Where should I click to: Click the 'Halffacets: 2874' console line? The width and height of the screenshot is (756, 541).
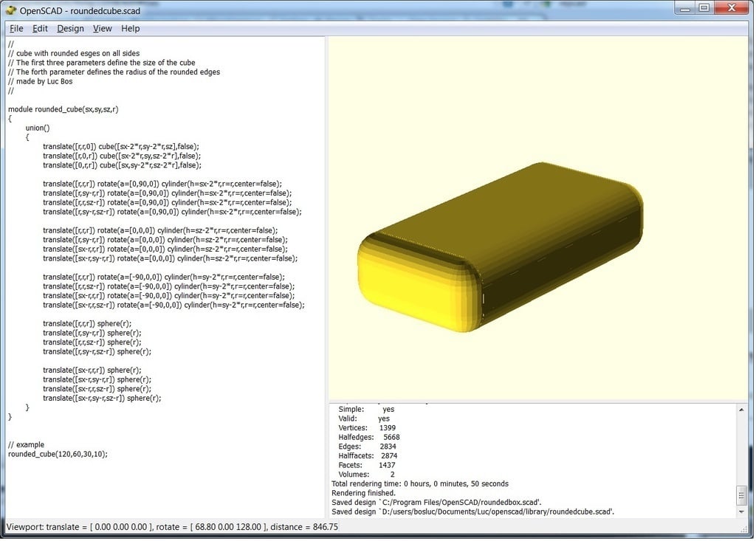pos(368,455)
